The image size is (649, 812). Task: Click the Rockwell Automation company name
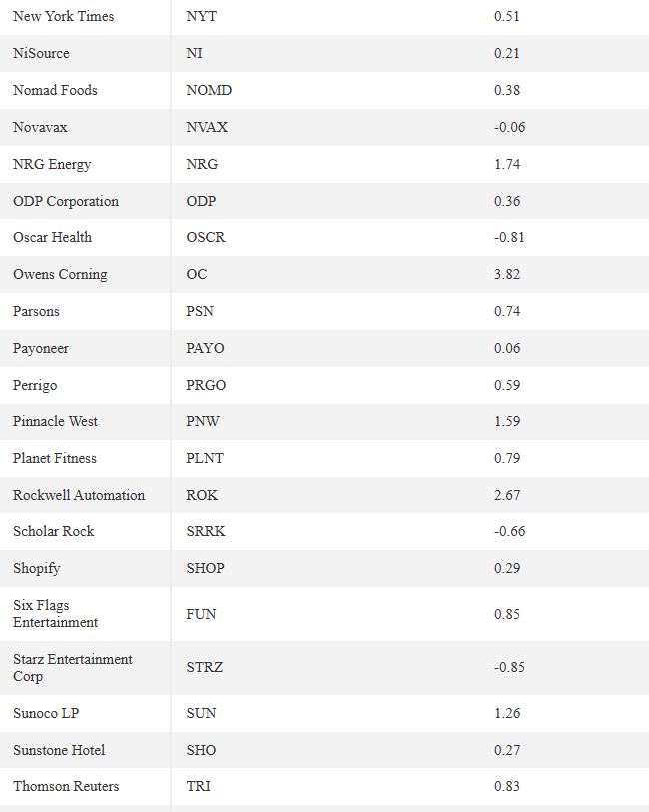(79, 495)
